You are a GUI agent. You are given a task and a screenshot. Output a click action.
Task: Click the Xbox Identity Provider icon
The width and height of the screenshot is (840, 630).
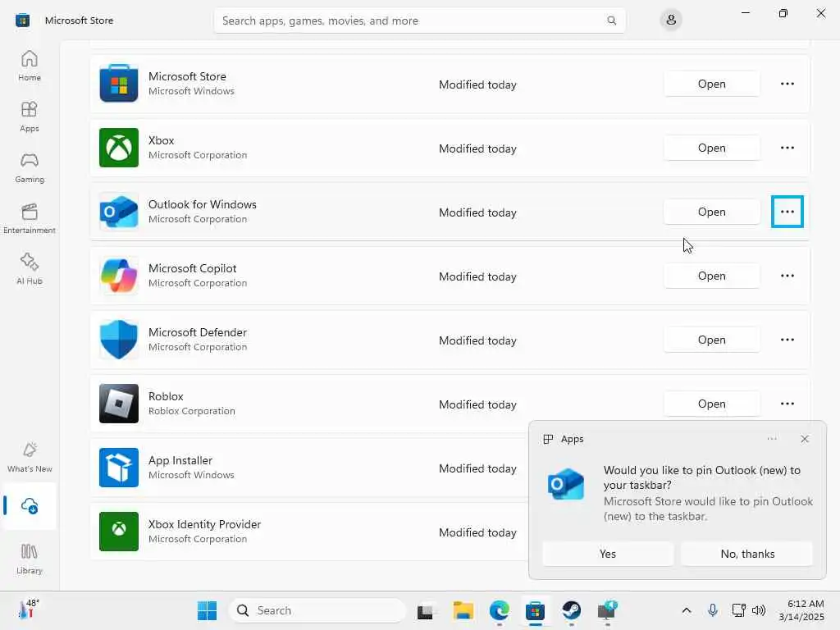(x=119, y=532)
